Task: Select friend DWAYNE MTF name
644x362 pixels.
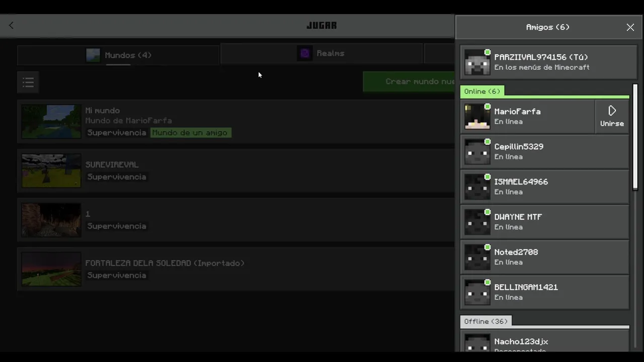Action: (518, 217)
